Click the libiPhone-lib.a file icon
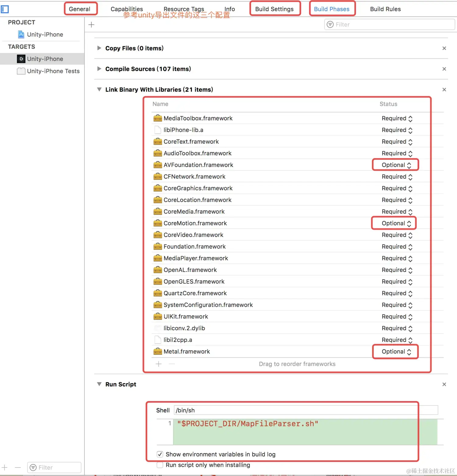457x476 pixels. (158, 130)
